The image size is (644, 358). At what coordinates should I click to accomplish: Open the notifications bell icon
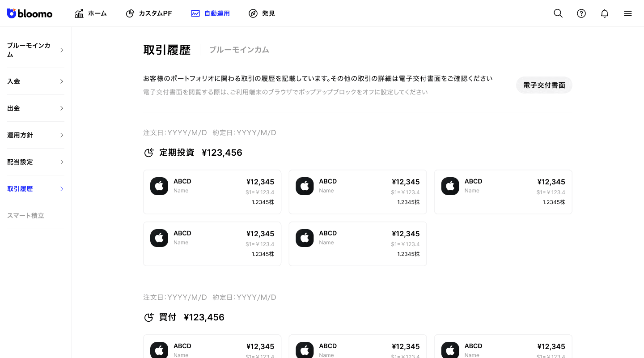(x=605, y=13)
